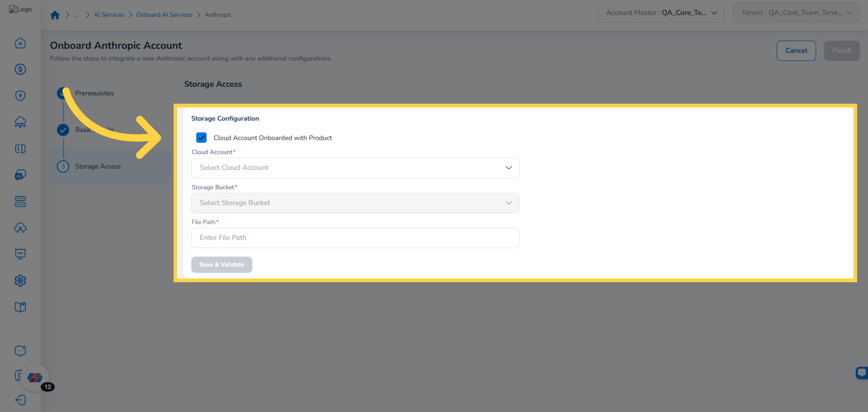
Task: Open the home dashboard sidebar icon
Action: tap(20, 43)
